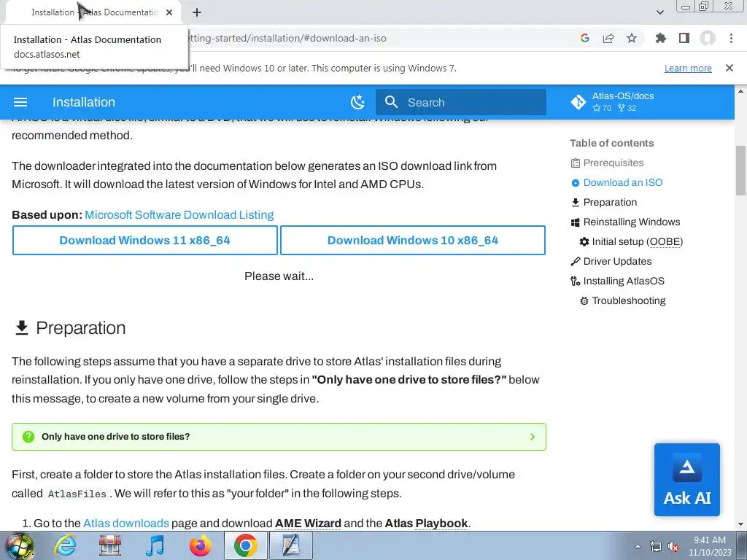Viewport: 747px width, 560px height.
Task: Open the Windows Start menu
Action: [20, 545]
